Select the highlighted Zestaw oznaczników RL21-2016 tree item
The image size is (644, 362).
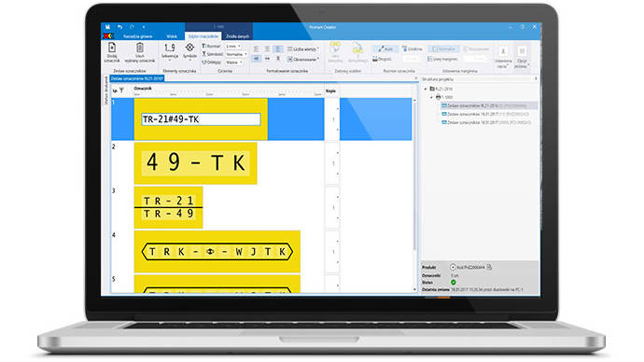click(x=488, y=105)
